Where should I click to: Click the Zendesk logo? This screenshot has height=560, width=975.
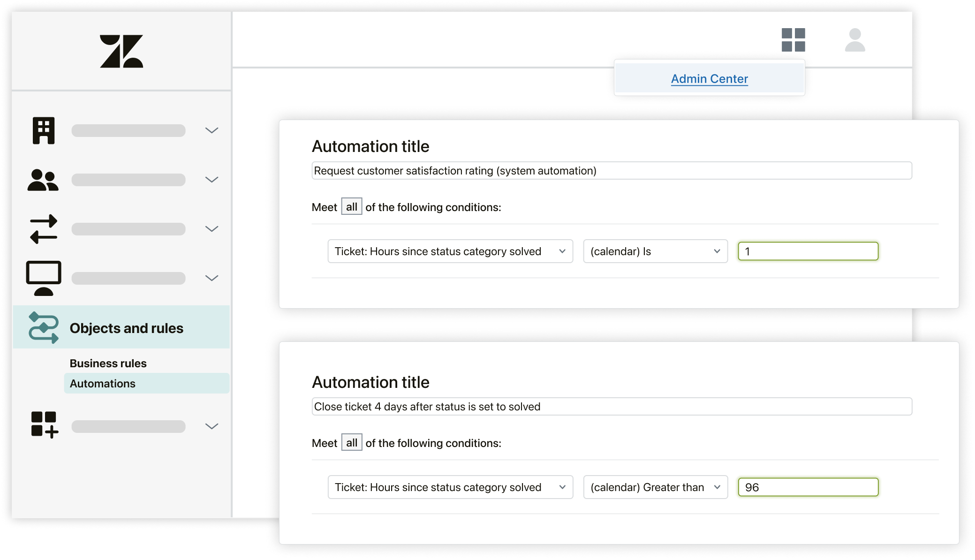[121, 51]
